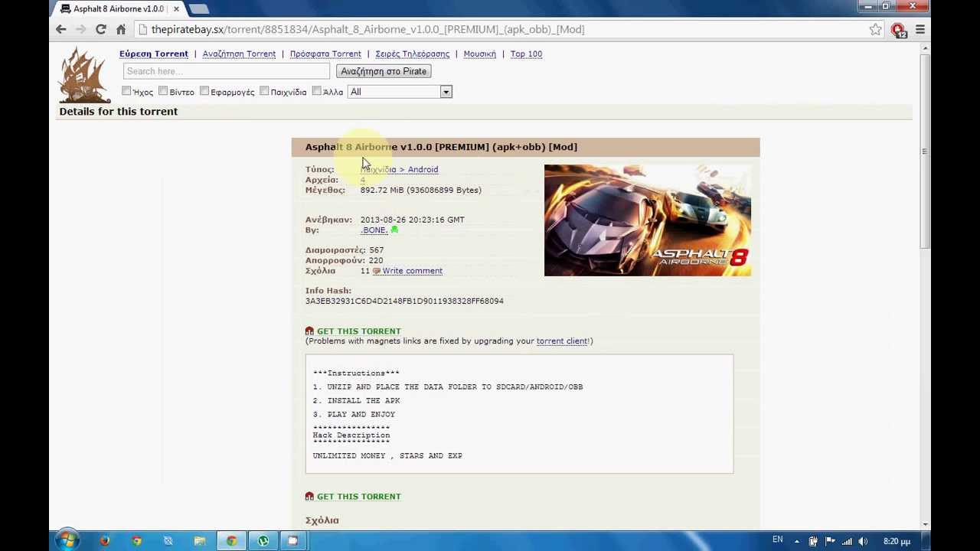Image resolution: width=980 pixels, height=551 pixels.
Task: Reload the page with the refresh icon
Action: [x=100, y=29]
